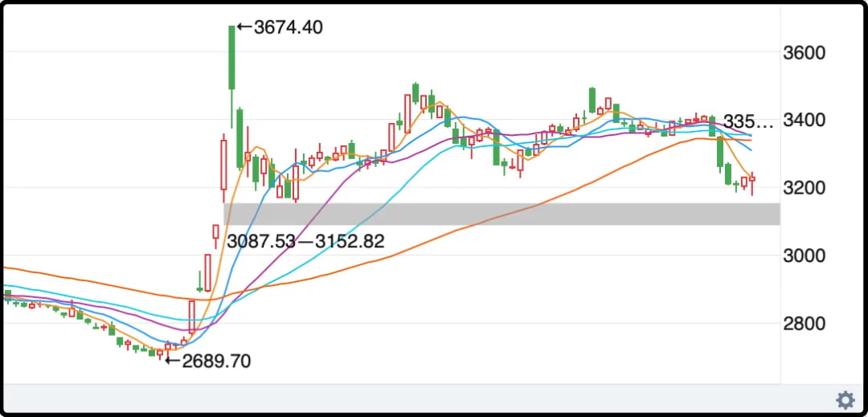Select the last red candle on the right

tap(752, 180)
